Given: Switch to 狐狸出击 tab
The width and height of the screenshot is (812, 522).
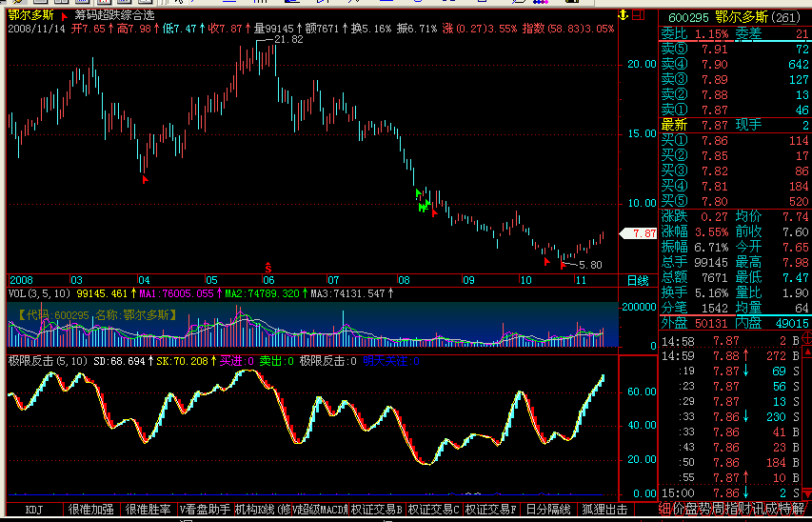Looking at the screenshot, I should click(x=604, y=509).
